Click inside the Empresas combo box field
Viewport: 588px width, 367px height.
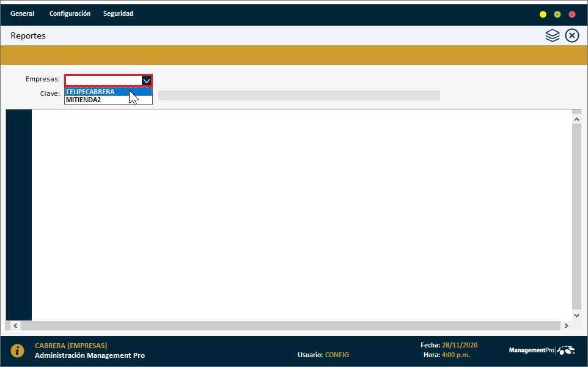point(103,80)
